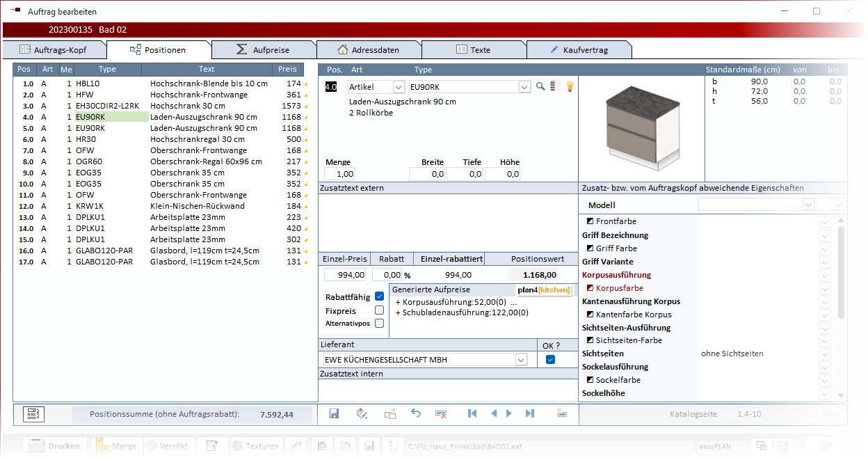Screen dimensions: 868x460
Task: Click the save disk icon in position toolbar
Action: coord(334,413)
